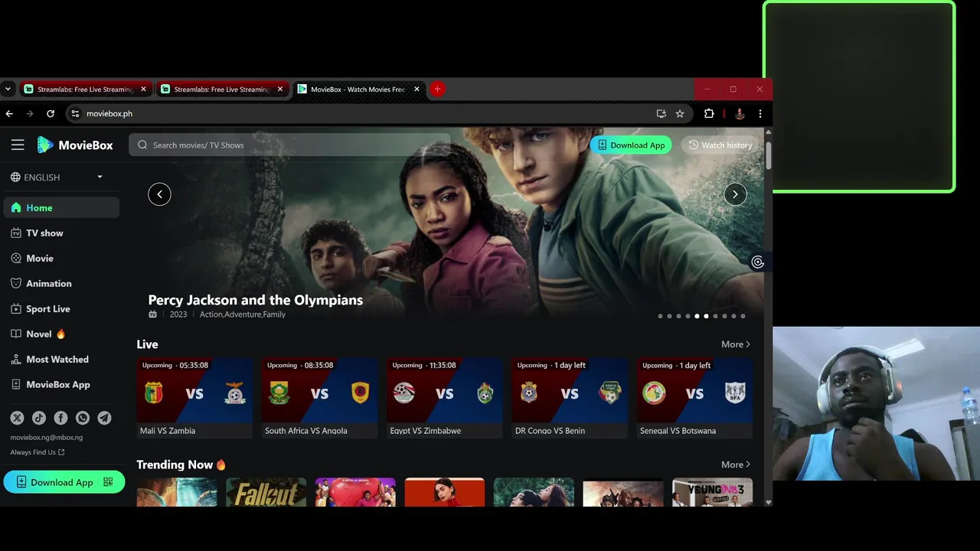Click the install app icon in address bar
980x551 pixels.
click(x=661, y=113)
